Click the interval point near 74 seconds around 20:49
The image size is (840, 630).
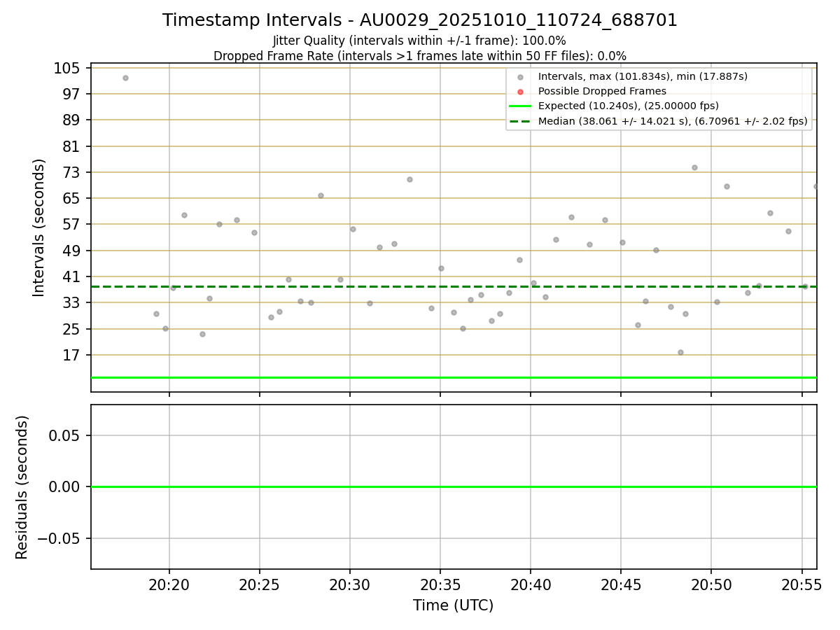click(x=694, y=167)
